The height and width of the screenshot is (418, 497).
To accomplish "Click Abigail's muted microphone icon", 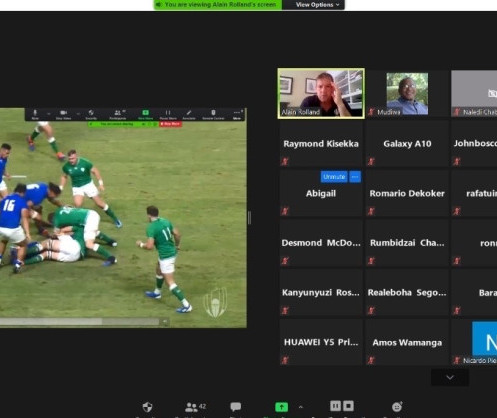I will coord(285,211).
